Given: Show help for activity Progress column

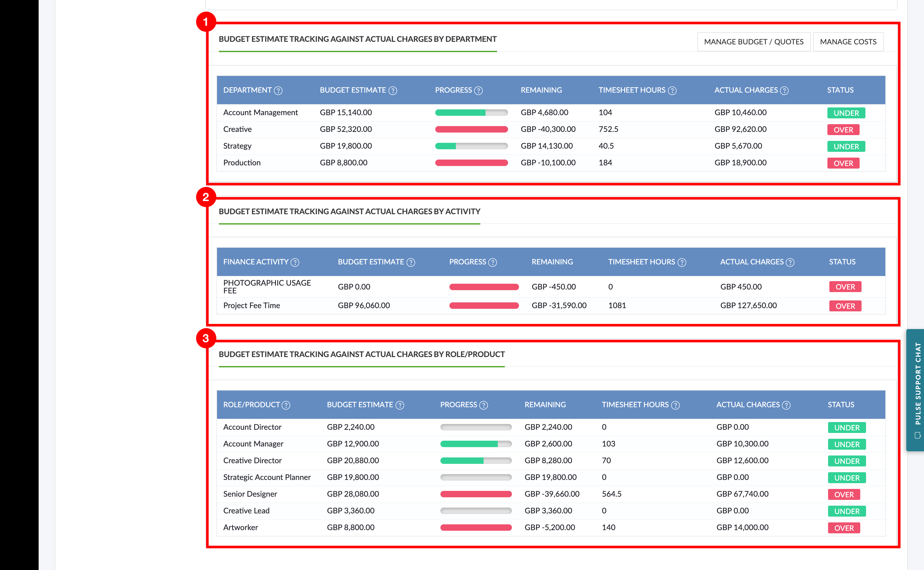Looking at the screenshot, I should 493,262.
